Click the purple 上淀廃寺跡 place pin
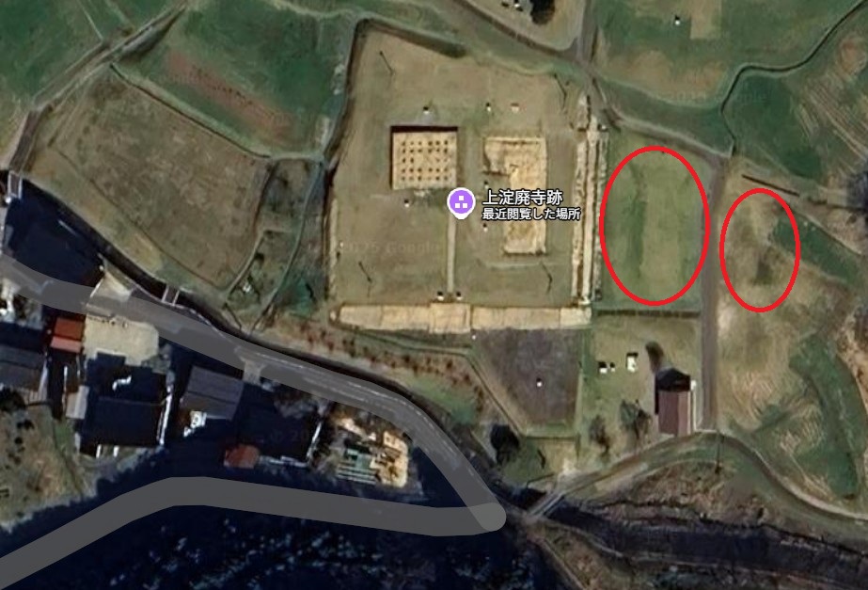 (461, 202)
